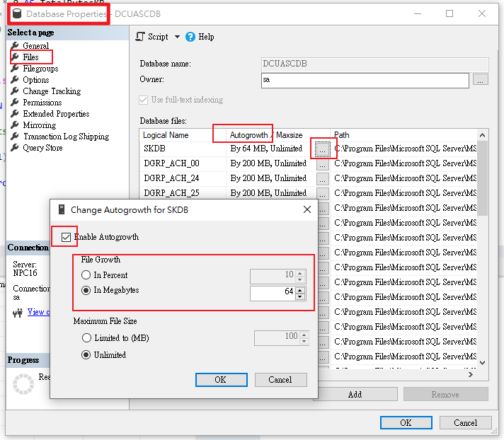Select the General page wrench icon
504x440 pixels.
tap(15, 46)
